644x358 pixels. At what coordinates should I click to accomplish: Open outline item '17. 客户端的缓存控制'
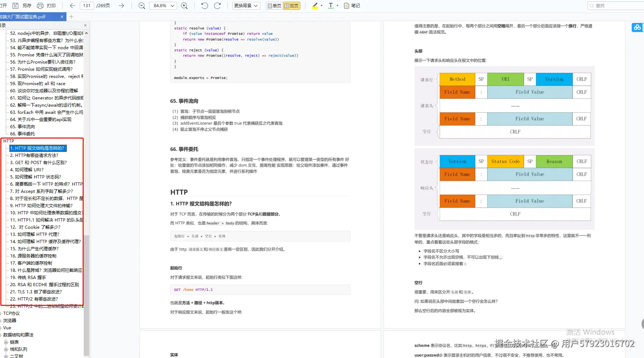(31, 263)
